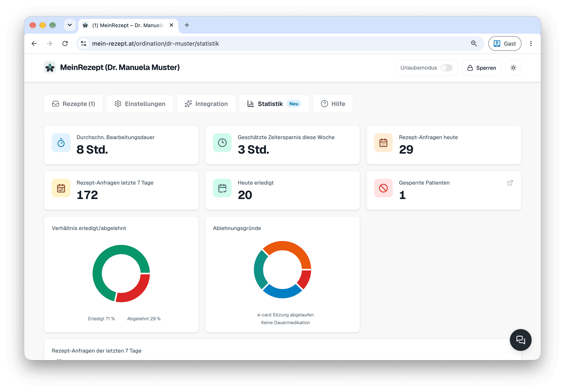Click the Neu badge on Statistik
The width and height of the screenshot is (565, 392).
click(x=294, y=104)
